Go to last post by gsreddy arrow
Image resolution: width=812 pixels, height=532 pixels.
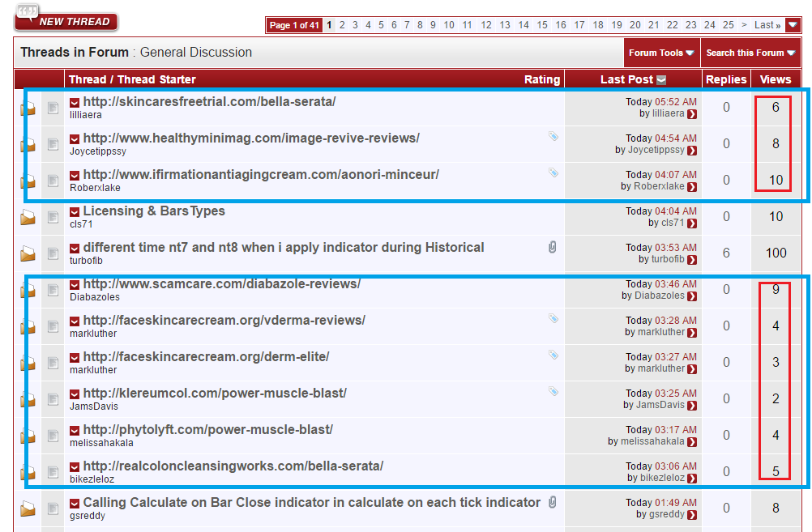(692, 515)
